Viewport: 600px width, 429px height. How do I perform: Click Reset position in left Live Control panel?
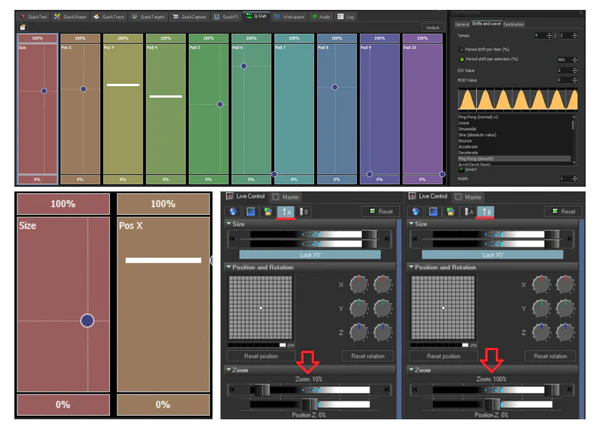[x=263, y=356]
